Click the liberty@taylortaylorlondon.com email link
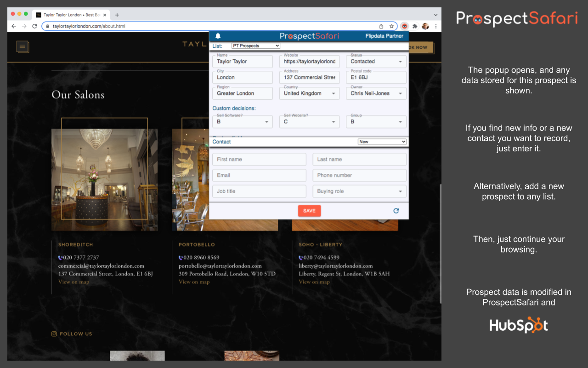588x368 pixels. pyautogui.click(x=336, y=266)
